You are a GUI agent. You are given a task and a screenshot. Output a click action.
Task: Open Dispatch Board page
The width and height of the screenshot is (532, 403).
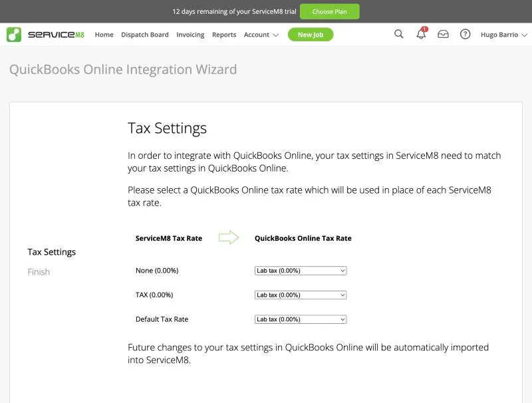coord(145,35)
